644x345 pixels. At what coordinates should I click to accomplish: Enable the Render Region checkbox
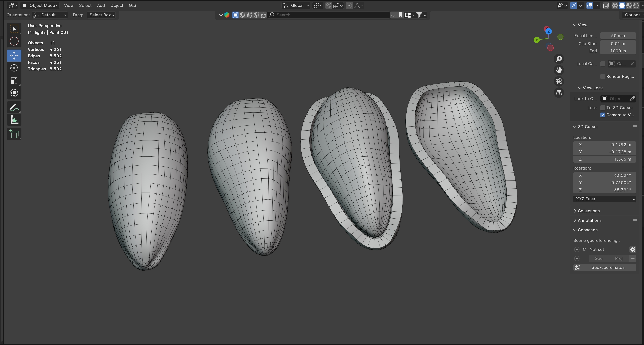pyautogui.click(x=603, y=76)
